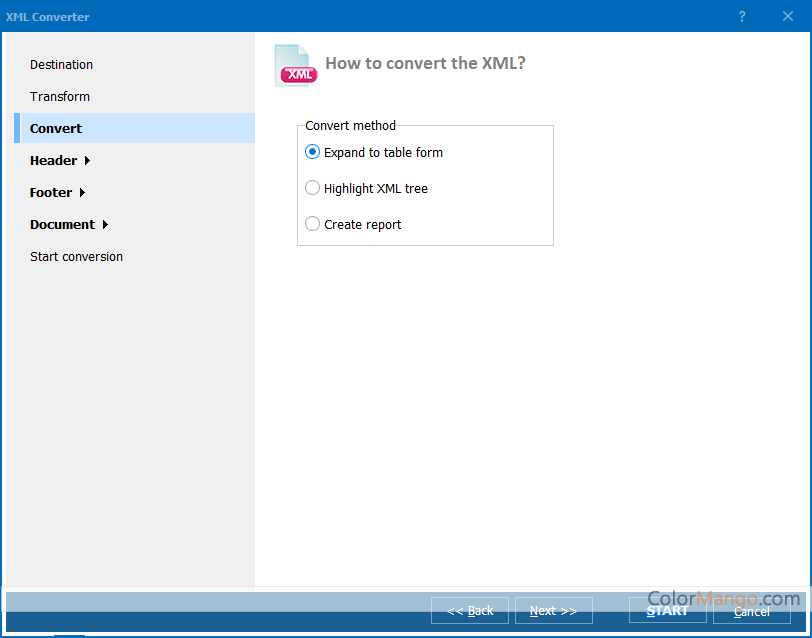Close the XML Converter window
Screen dimensions: 812x638
pos(787,16)
